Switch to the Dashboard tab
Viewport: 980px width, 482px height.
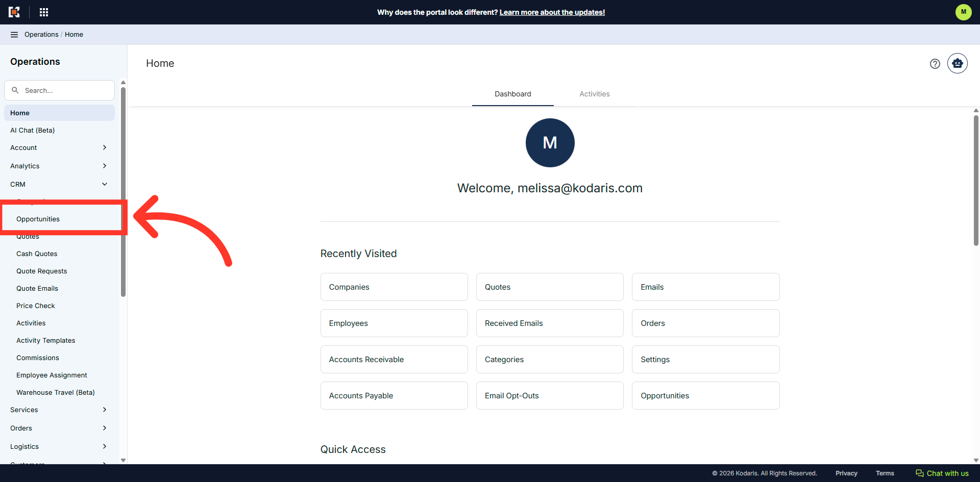tap(512, 94)
